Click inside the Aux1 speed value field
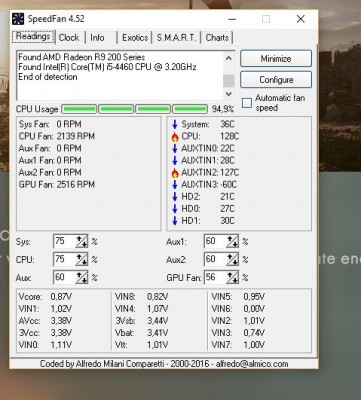This screenshot has width=361, height=400. pos(215,241)
